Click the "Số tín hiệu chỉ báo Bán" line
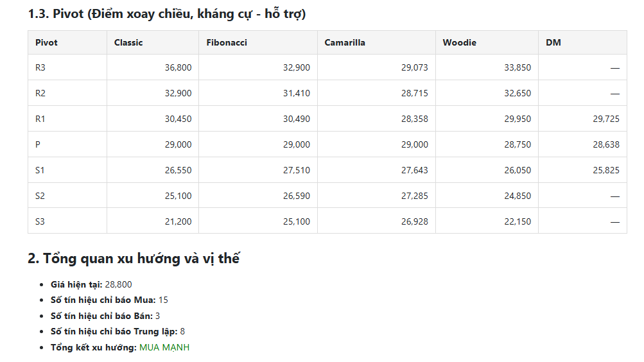The width and height of the screenshot is (644, 362). 105,316
